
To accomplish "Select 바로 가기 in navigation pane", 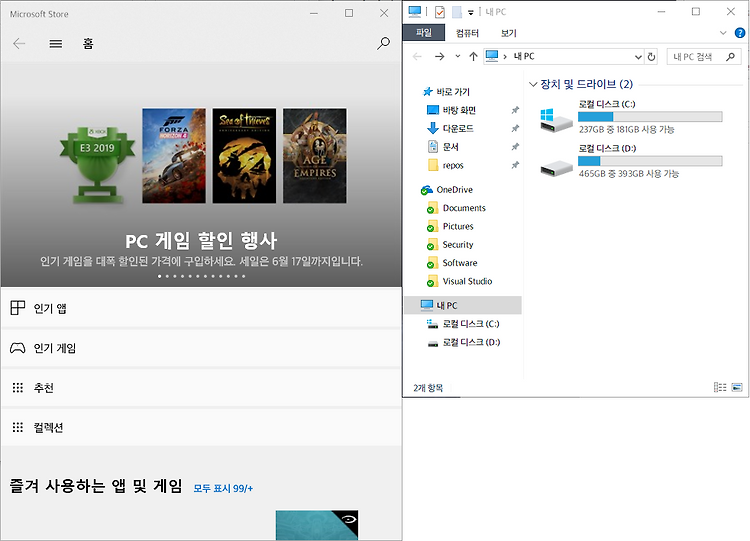I will point(453,91).
